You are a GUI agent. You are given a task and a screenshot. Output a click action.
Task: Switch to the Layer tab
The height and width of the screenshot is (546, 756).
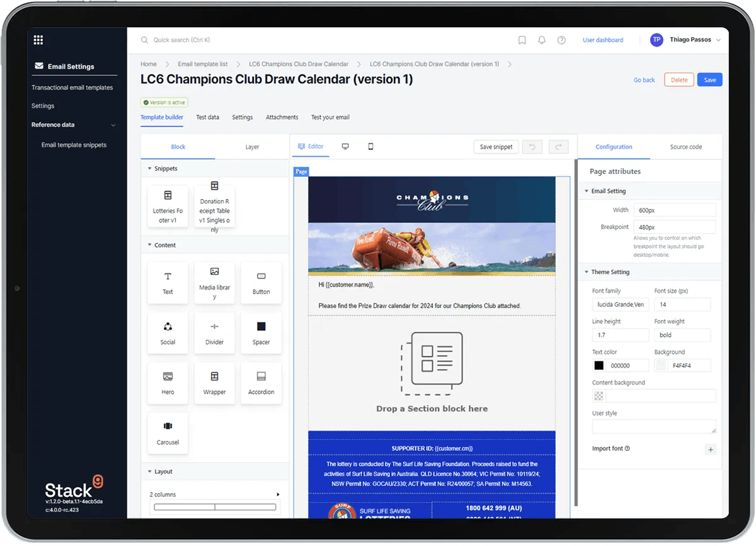tap(252, 147)
